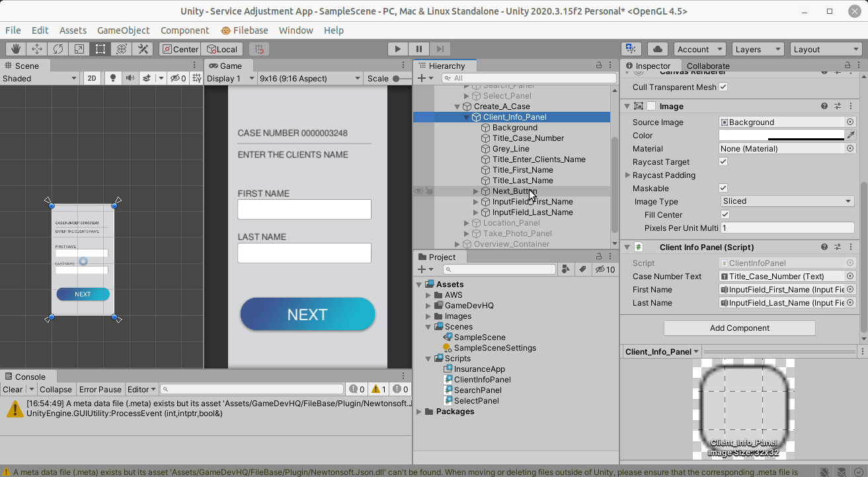Select the Hand tool
868x477 pixels.
click(16, 49)
